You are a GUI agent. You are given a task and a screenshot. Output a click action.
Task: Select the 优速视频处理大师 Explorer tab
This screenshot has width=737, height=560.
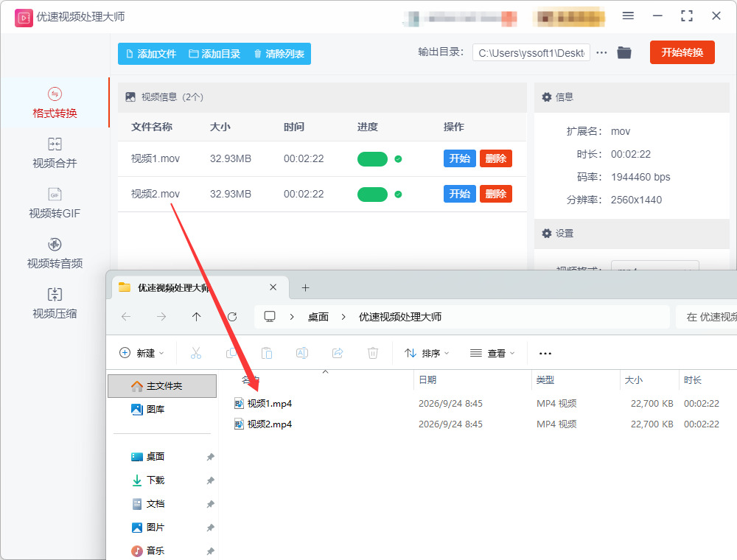click(x=200, y=287)
